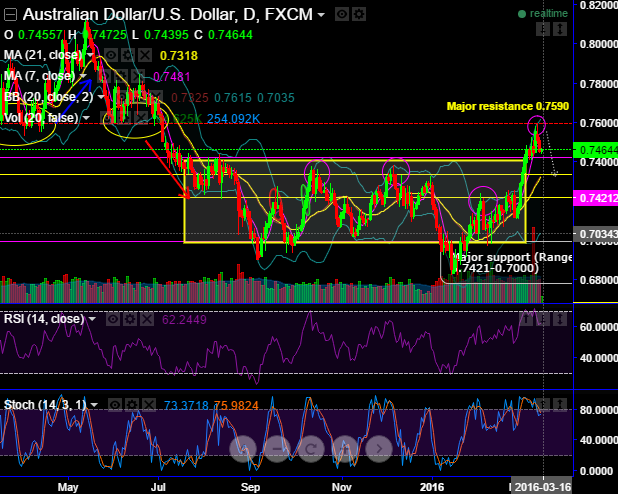The image size is (619, 494).
Task: Click the closing price value 0.74644 in legend
Action: (x=230, y=35)
